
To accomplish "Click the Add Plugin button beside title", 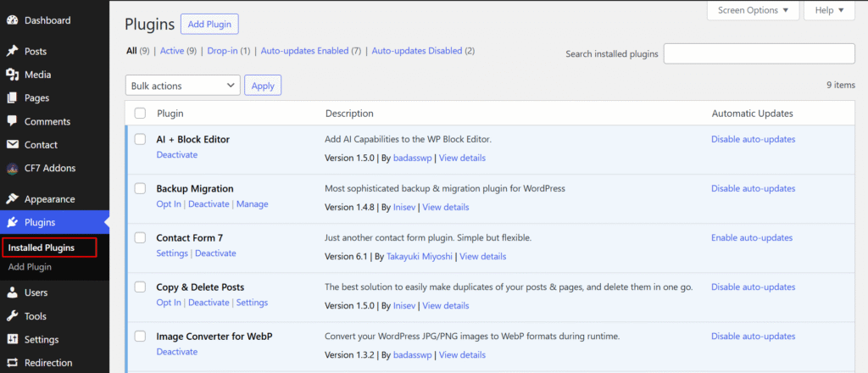I will 210,25.
